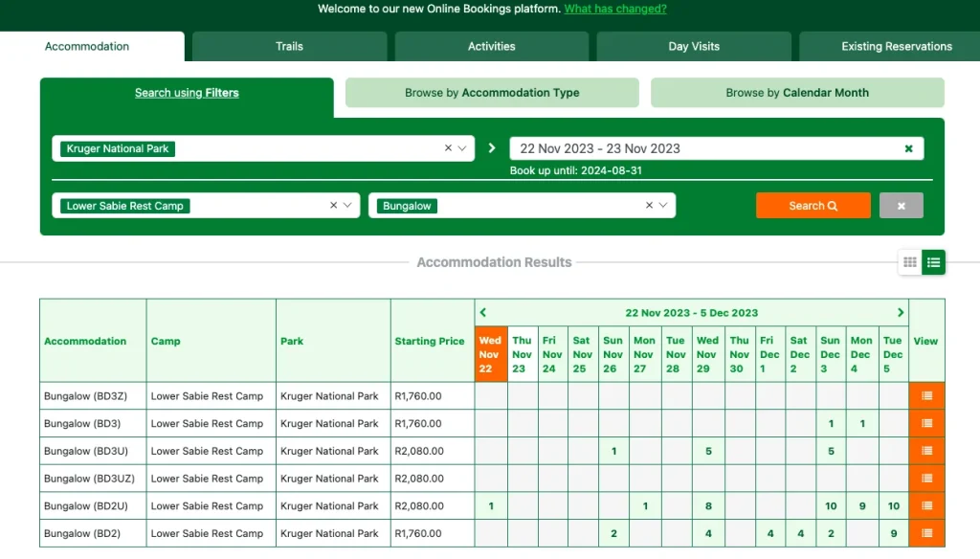980x559 pixels.
Task: Click Bungalow (BD3Z) accommodation name
Action: (85, 396)
